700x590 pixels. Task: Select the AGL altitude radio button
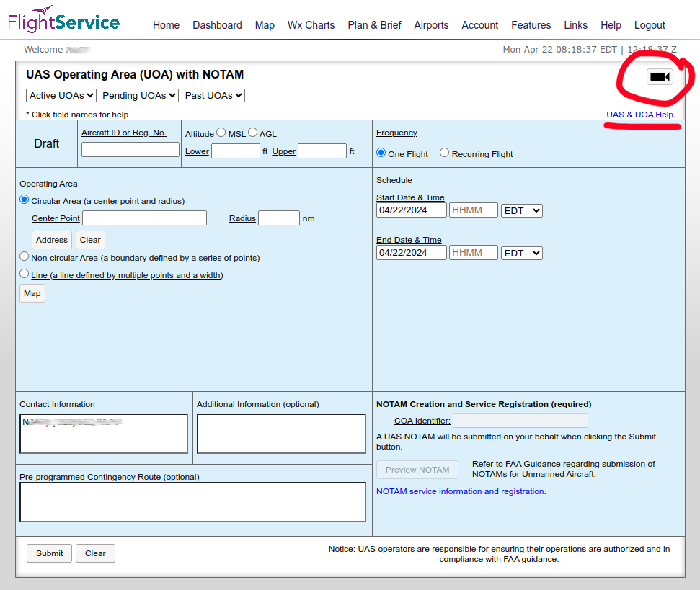coord(253,133)
